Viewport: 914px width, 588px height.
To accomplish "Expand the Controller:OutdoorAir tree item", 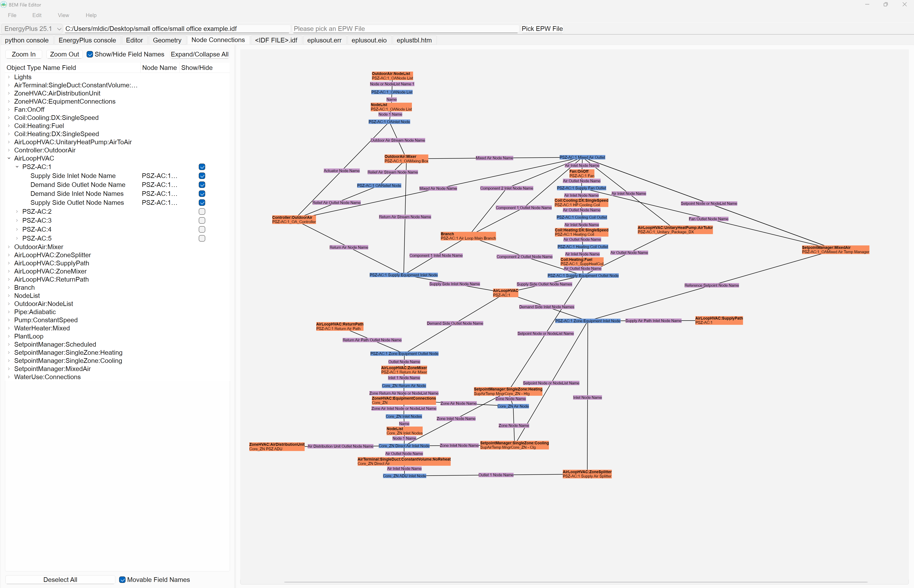I will [9, 150].
